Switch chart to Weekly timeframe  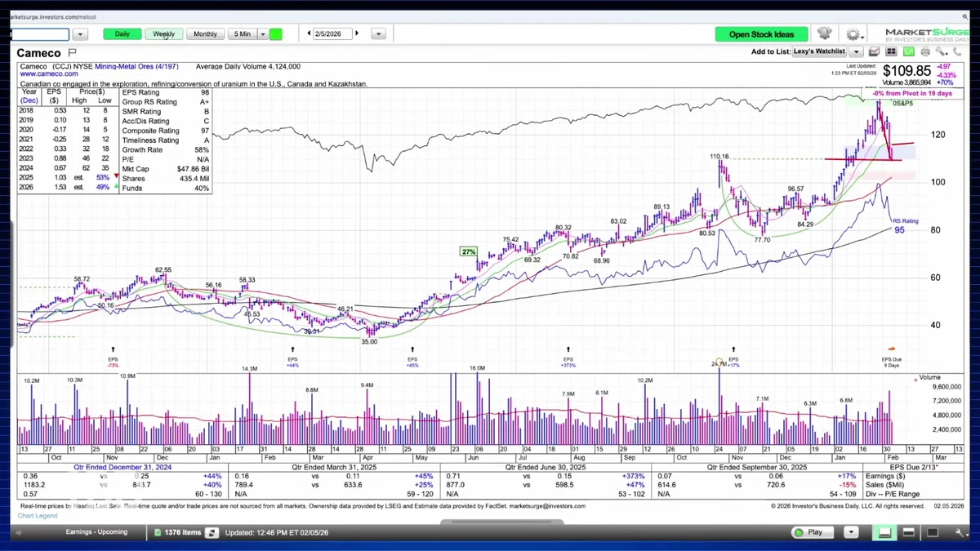pyautogui.click(x=163, y=34)
